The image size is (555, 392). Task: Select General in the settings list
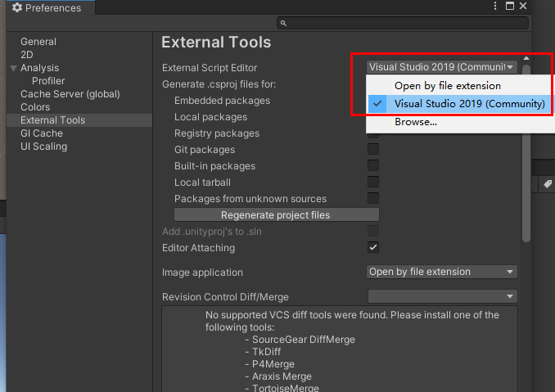pos(38,42)
